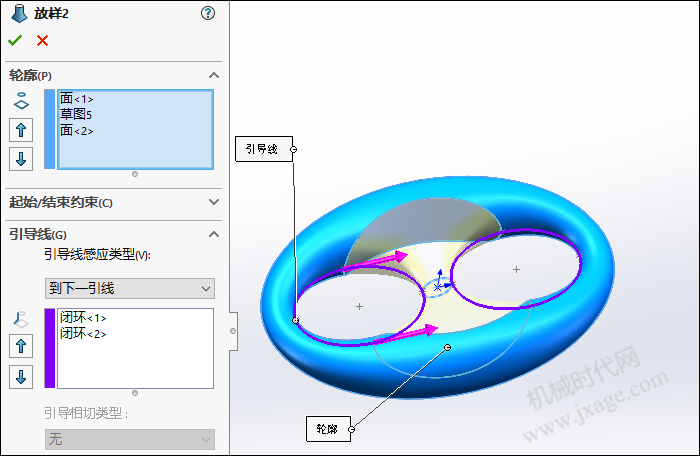Viewport: 700px width, 456px height.
Task: Click the upper magenta direction arrow
Action: click(375, 261)
